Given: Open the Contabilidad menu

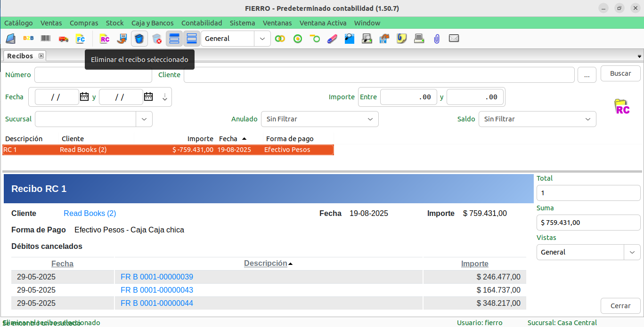Looking at the screenshot, I should (201, 23).
